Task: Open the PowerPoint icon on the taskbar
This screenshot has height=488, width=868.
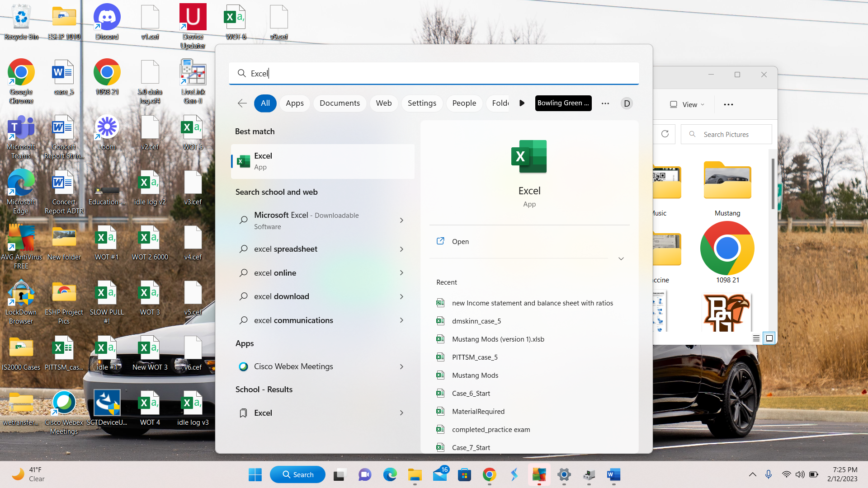Action: [x=539, y=474]
